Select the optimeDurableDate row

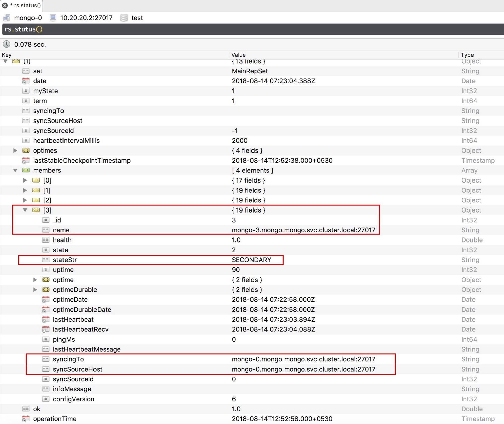tap(252, 310)
